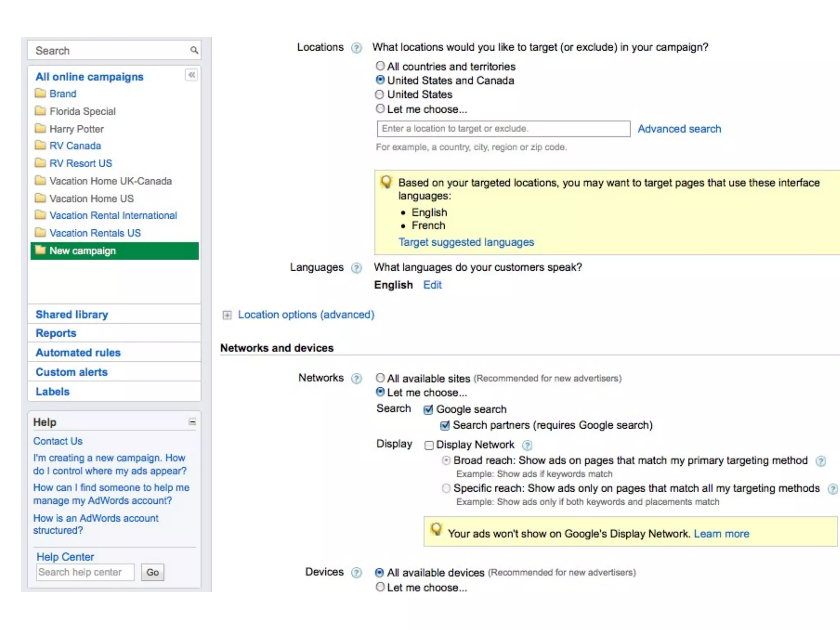The width and height of the screenshot is (840, 630).
Task: Open the RV Canada campaign folder
Action: (x=75, y=146)
